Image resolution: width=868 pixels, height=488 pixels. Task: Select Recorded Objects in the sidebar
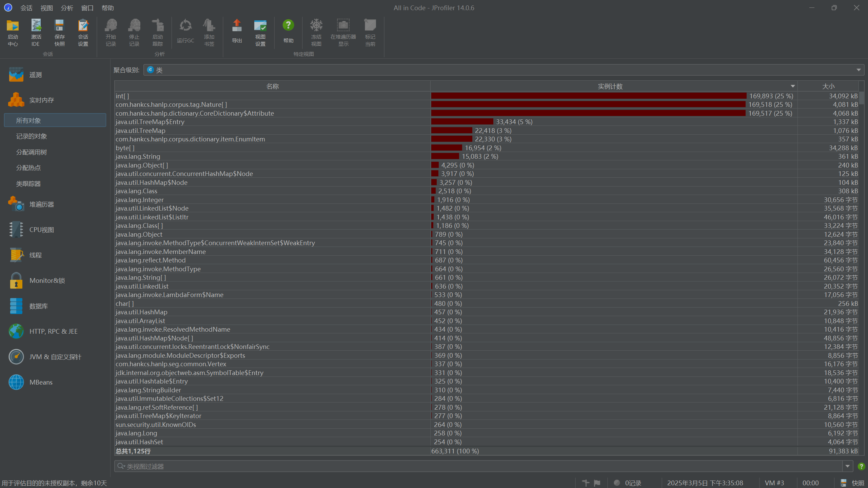pyautogui.click(x=32, y=136)
